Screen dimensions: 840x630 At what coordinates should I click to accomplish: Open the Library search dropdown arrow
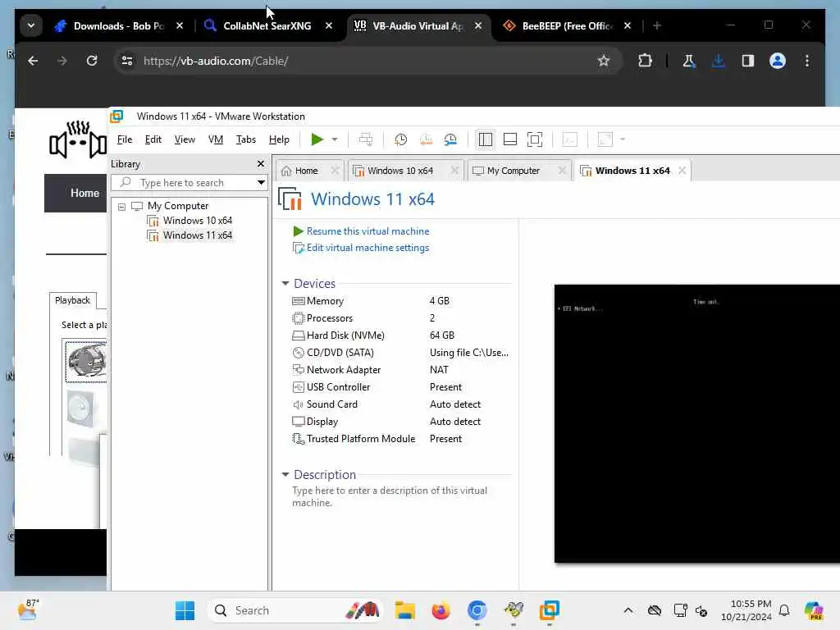tap(261, 183)
